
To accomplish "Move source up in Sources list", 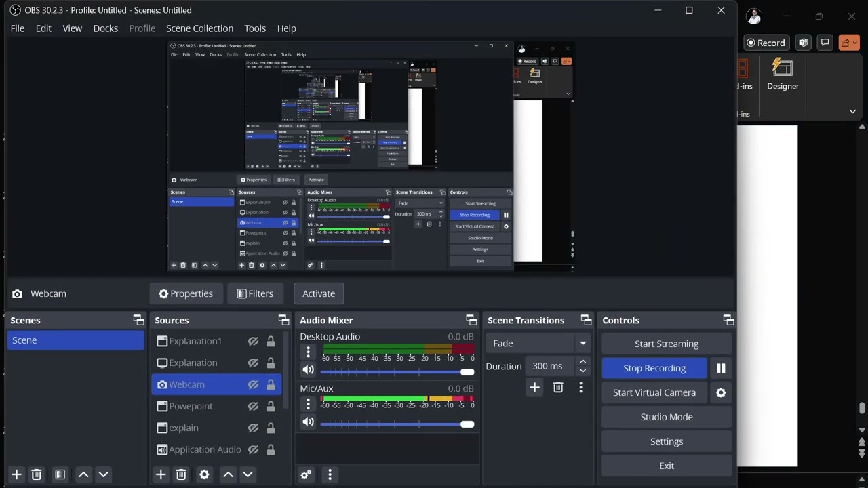I will [x=228, y=474].
